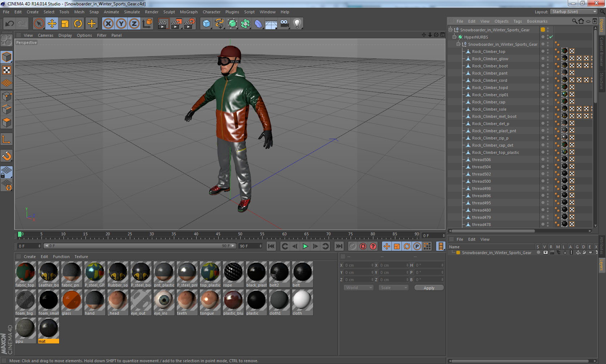
Task: Toggle Z axis lock
Action: 134,24
